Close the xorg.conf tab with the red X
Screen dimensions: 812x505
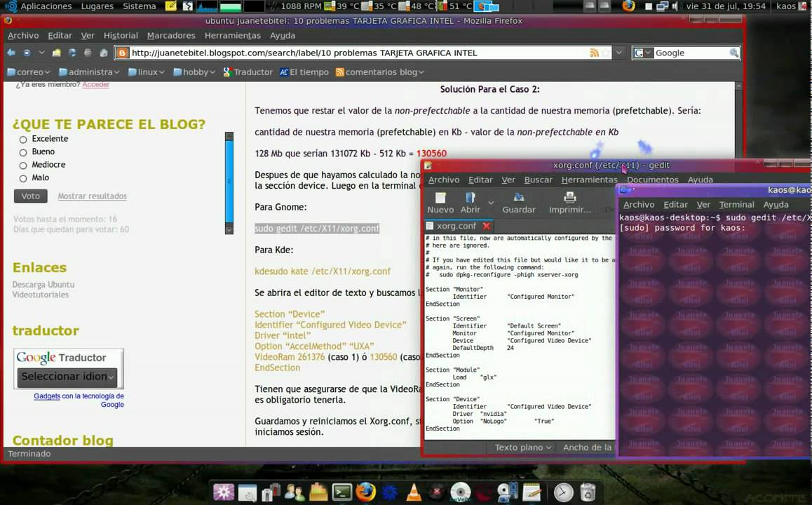point(486,226)
